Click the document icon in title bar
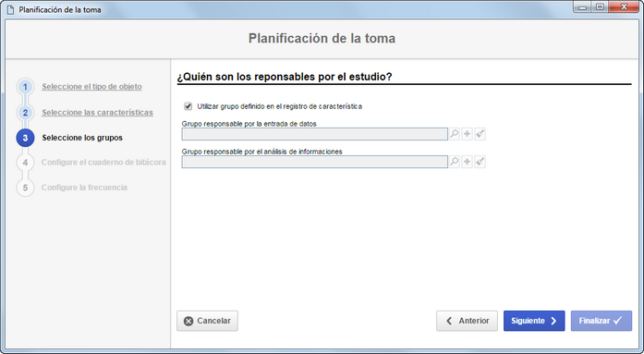The height and width of the screenshot is (354, 644). point(11,9)
